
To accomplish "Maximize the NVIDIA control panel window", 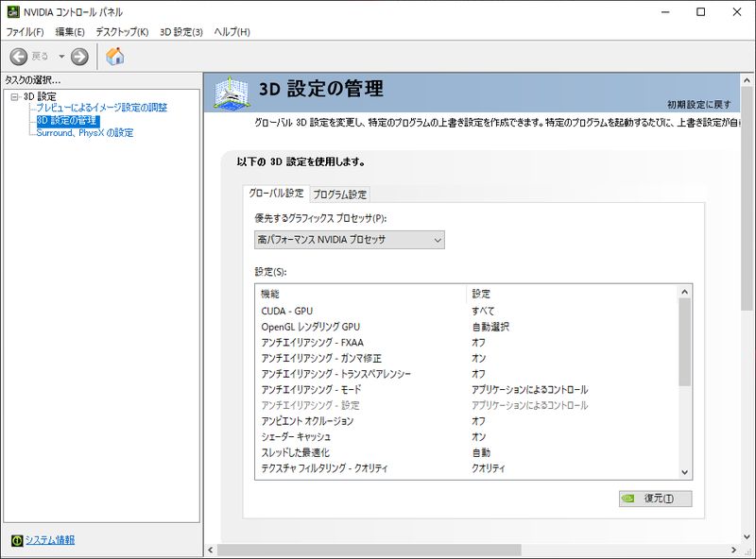I will click(701, 12).
